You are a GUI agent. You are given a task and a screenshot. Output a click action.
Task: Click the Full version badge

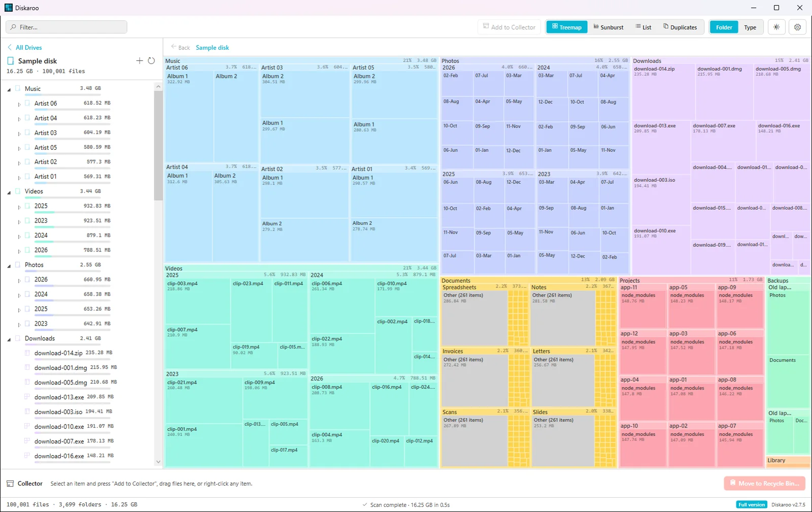(752, 504)
